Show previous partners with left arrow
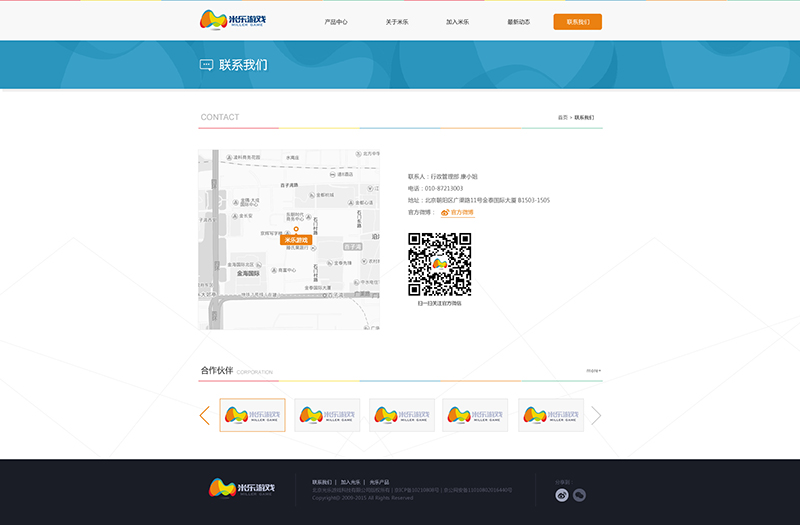The image size is (800, 525). (x=205, y=415)
